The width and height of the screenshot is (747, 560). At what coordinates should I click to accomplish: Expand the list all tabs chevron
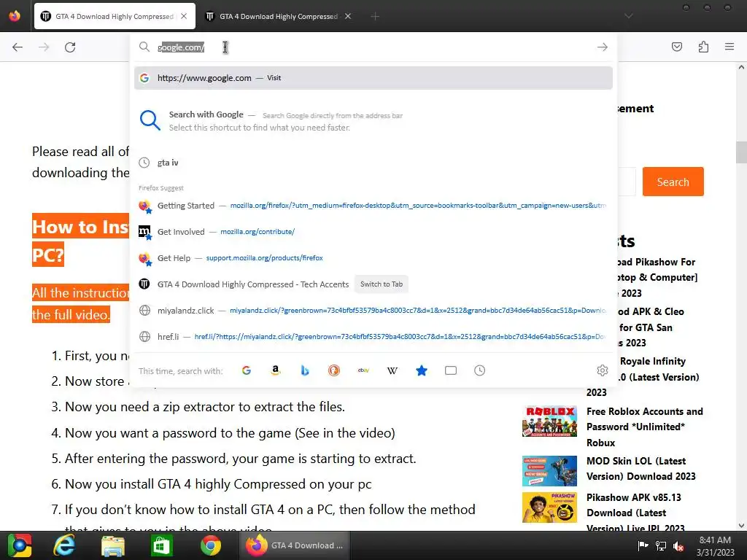(x=628, y=16)
